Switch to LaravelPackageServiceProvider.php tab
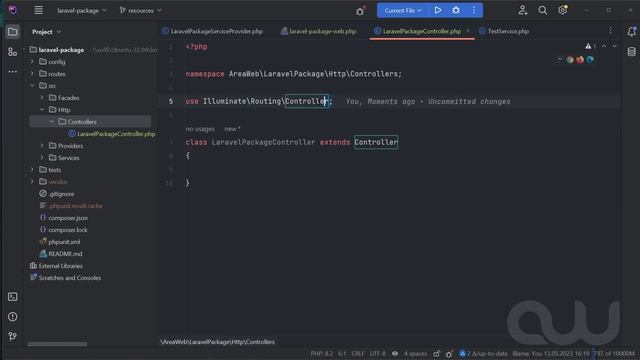This screenshot has width=640, height=360. click(213, 31)
